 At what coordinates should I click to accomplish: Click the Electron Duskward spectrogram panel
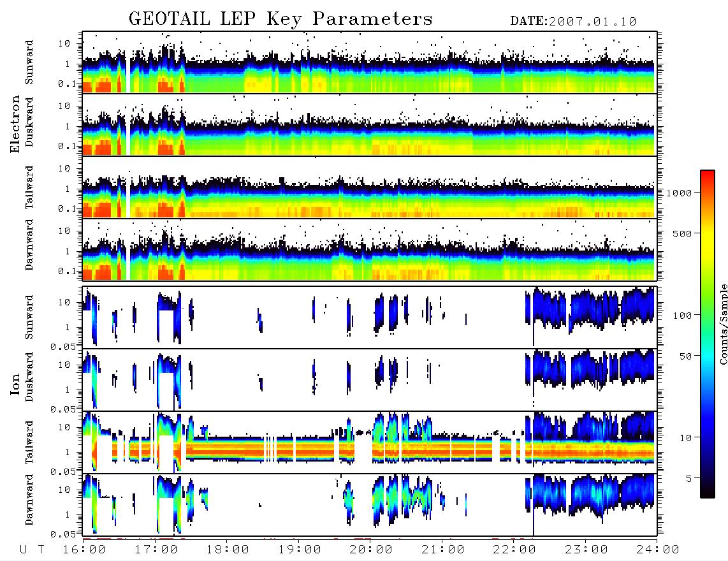point(370,124)
